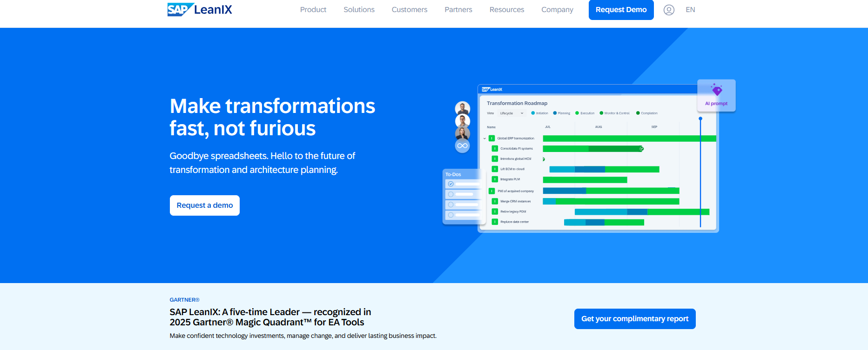Click the Introduce global HCM row

516,159
